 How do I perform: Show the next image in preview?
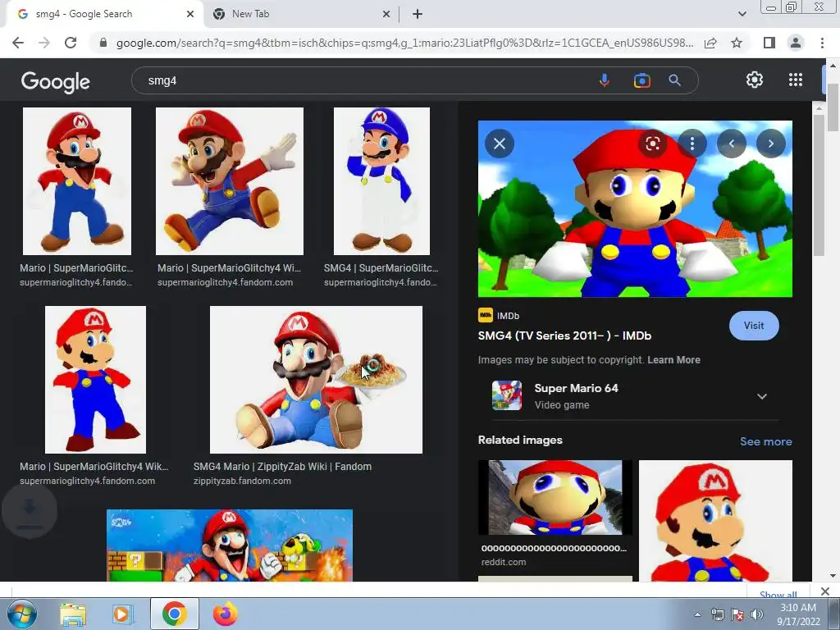pos(771,144)
